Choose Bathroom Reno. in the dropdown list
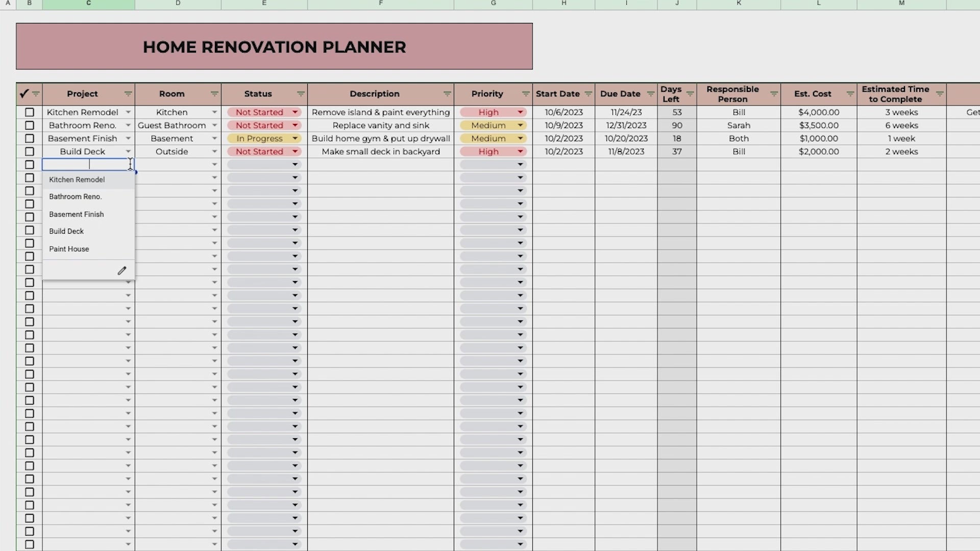Image resolution: width=980 pixels, height=551 pixels. [75, 196]
